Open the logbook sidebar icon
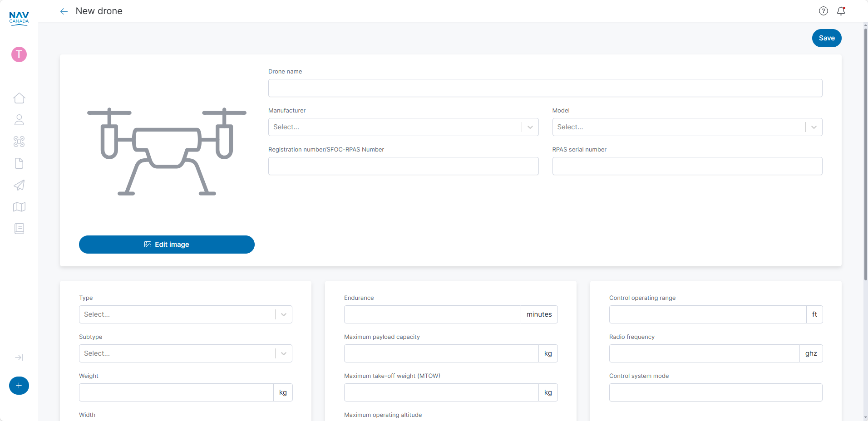Viewport: 868px width, 421px height. pos(19,229)
